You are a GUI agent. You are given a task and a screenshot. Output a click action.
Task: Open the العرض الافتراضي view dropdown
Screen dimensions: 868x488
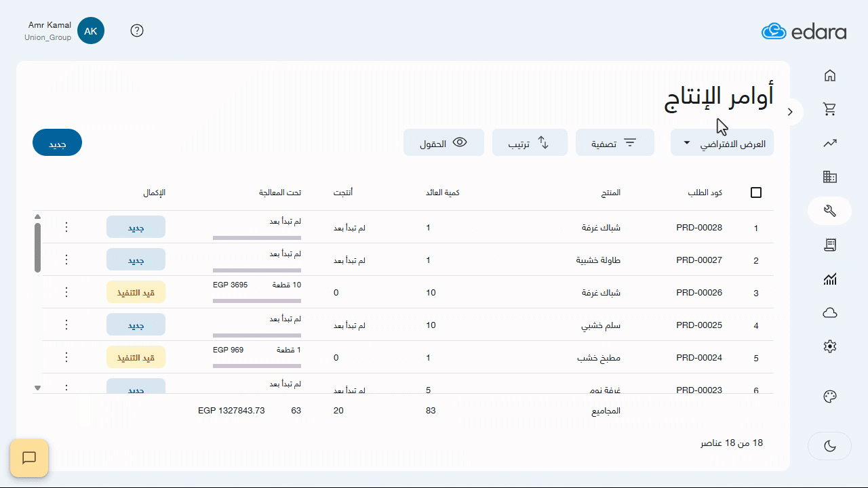tap(722, 142)
